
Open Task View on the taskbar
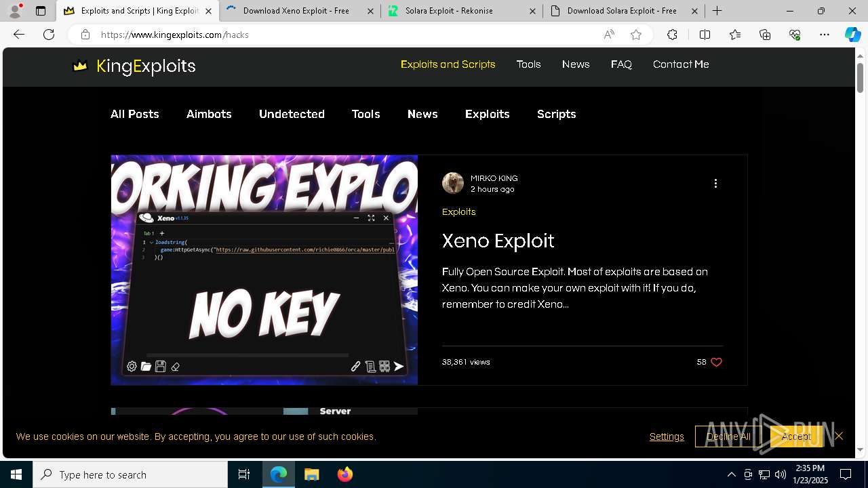point(244,474)
